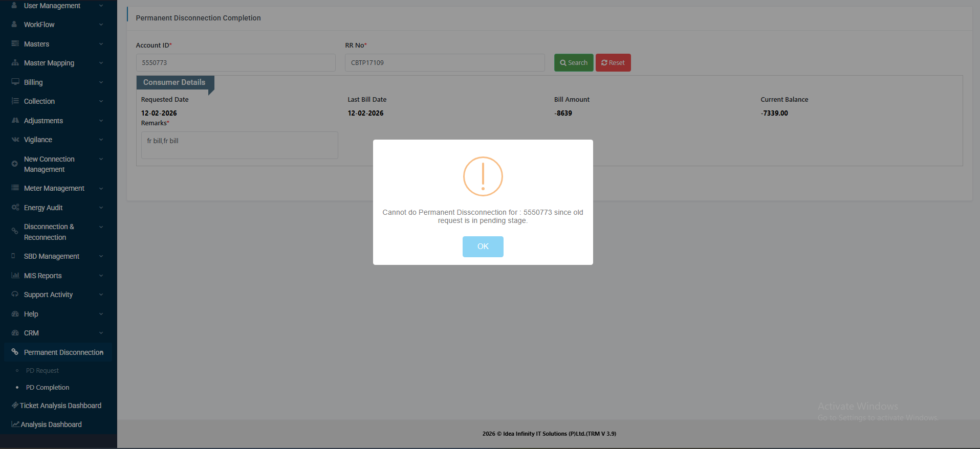Screen dimensions: 980x449
Task: Open the Support Activity menu
Action: tap(58, 295)
